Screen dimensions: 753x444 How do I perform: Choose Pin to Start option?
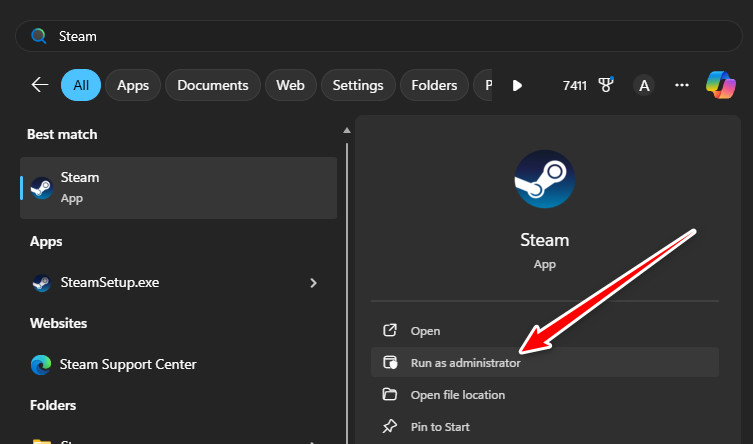[440, 427]
